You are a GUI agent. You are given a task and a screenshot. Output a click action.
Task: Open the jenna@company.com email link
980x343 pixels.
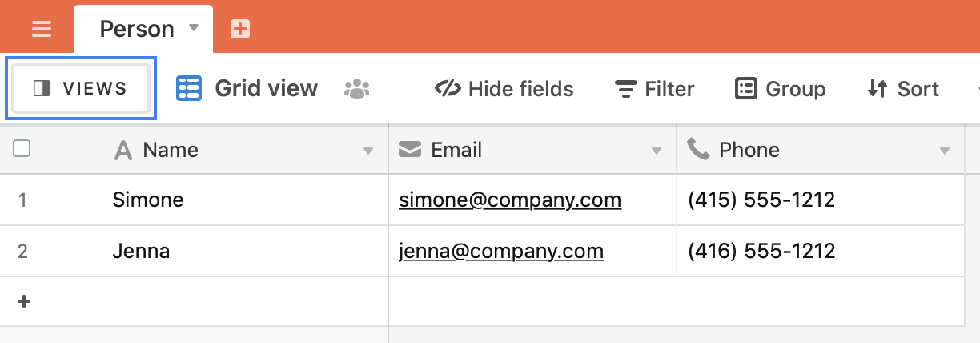click(x=501, y=252)
